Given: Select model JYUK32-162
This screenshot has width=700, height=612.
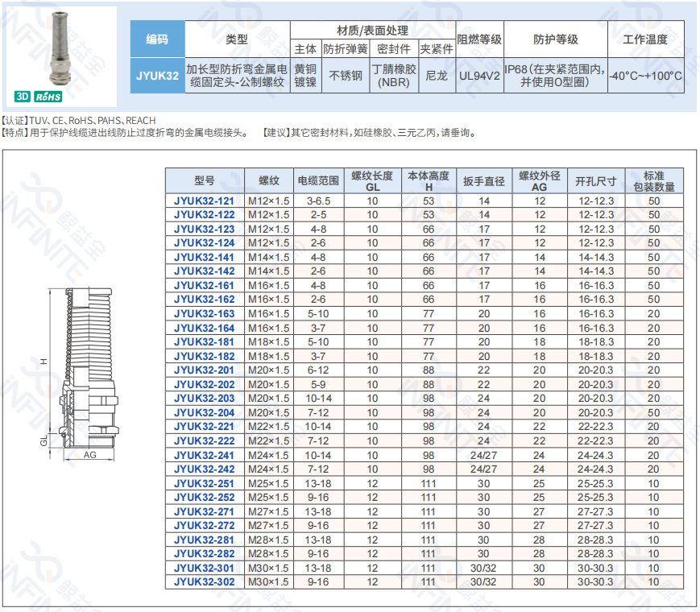Looking at the screenshot, I should pyautogui.click(x=205, y=299).
